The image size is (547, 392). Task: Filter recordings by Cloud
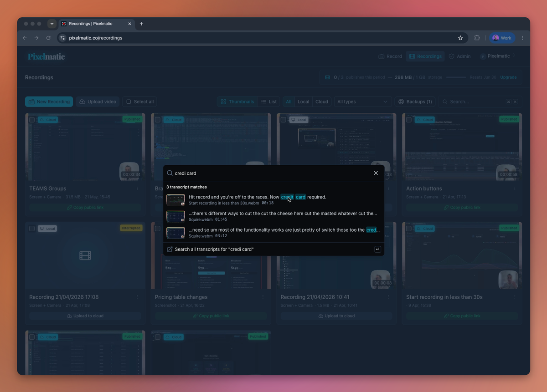[322, 102]
